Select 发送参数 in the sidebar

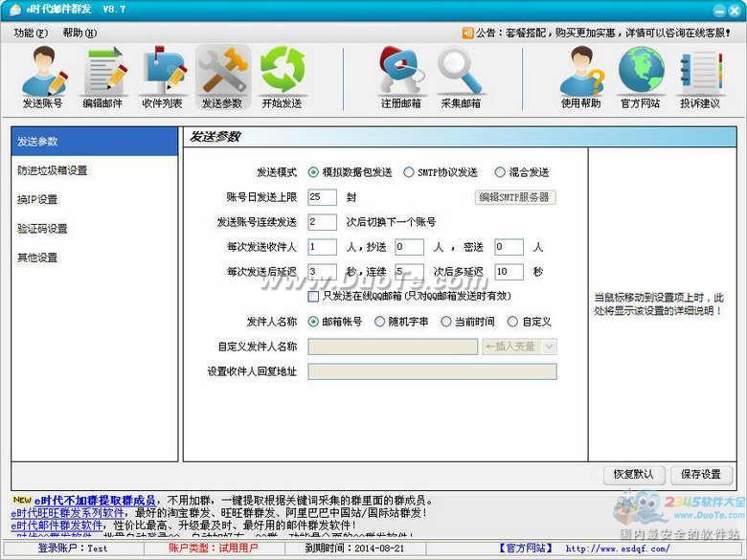click(x=94, y=142)
